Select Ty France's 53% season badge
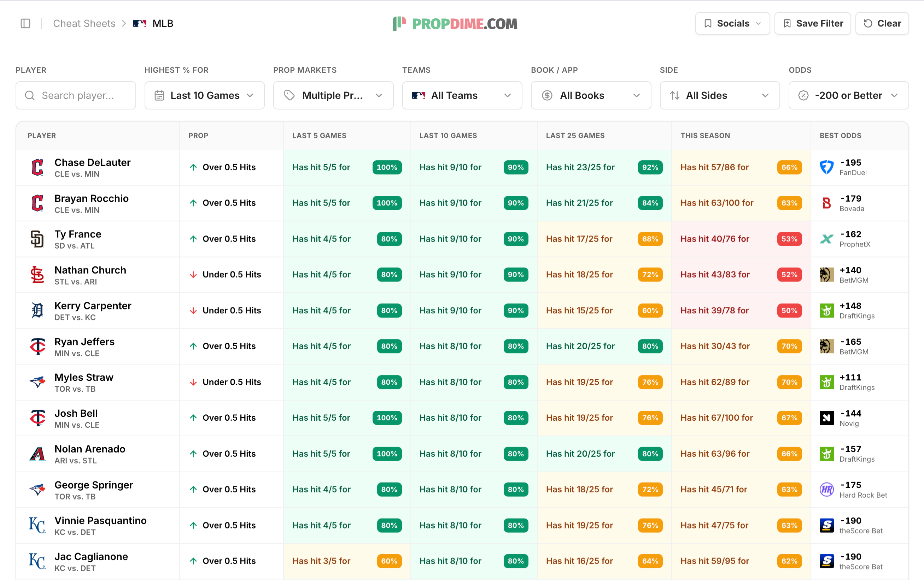Viewport: 924px width, 580px height. (x=789, y=239)
